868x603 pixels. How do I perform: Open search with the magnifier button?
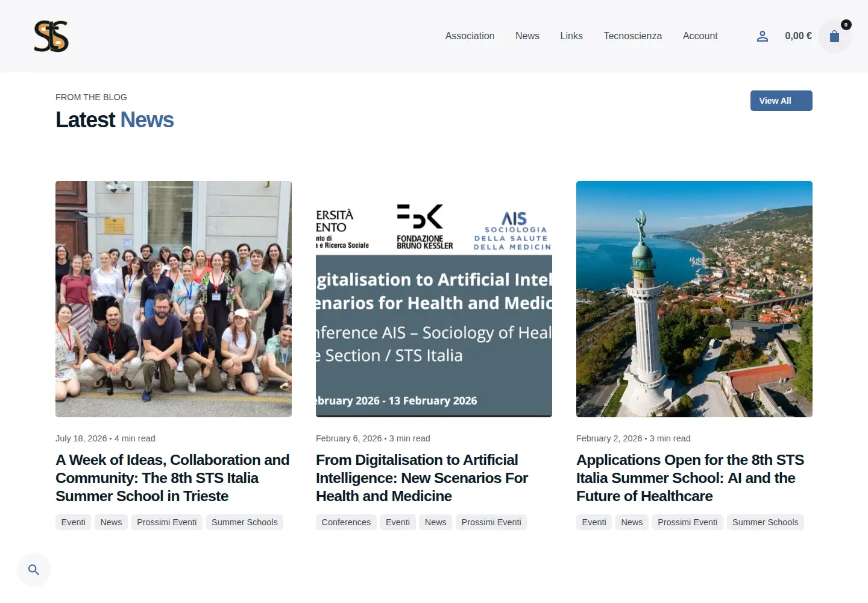(34, 570)
